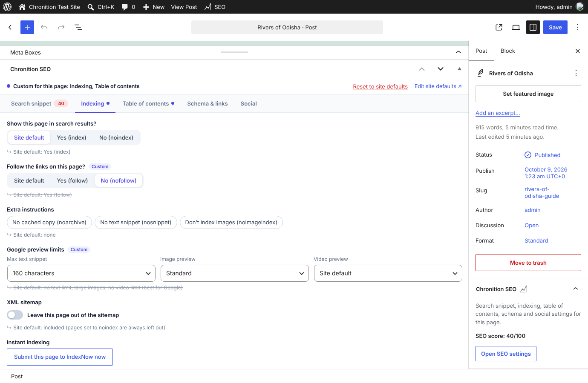Toggle Leave this page out of sitemap
The image size is (588, 383).
[15, 315]
